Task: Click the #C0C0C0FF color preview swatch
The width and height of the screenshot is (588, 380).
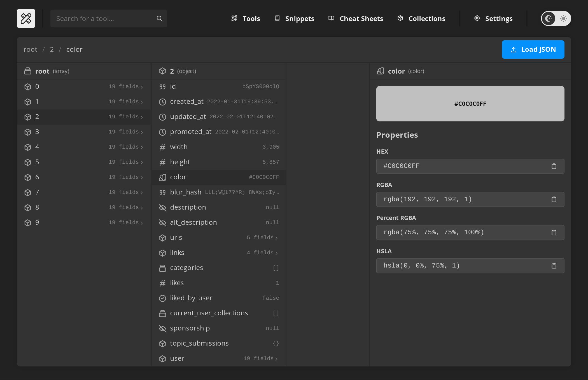Action: (470, 104)
